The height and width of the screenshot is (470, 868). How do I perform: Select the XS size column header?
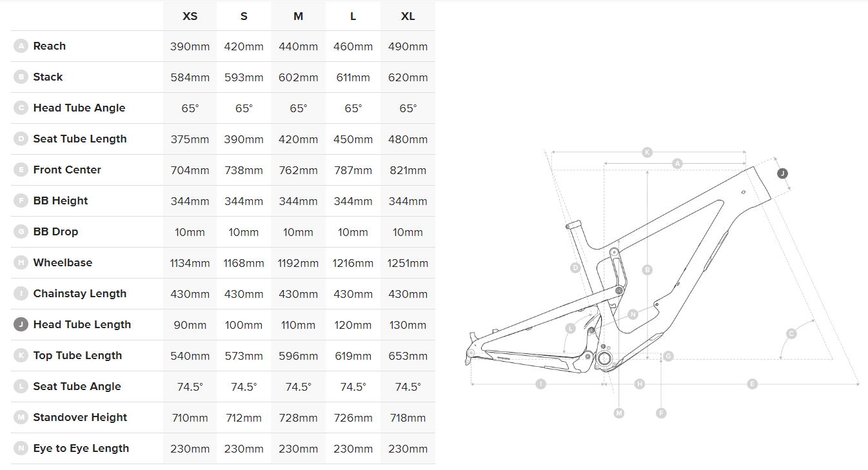190,16
